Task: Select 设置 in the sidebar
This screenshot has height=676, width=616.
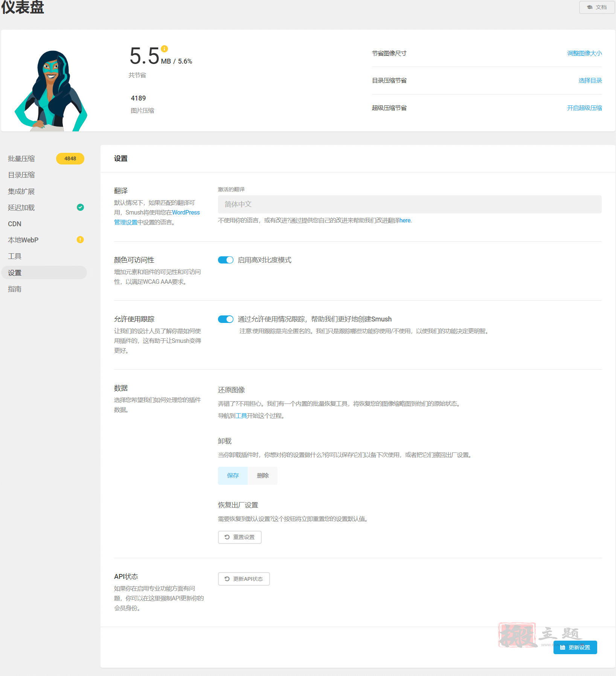Action: point(44,273)
